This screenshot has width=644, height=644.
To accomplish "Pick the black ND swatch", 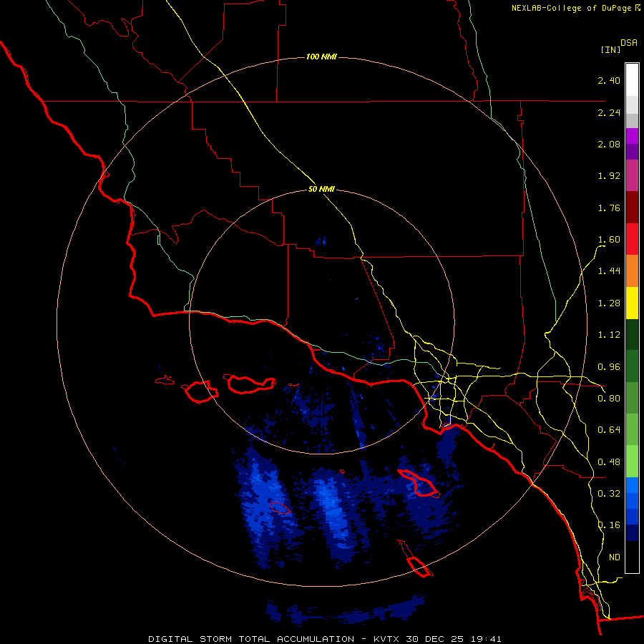I will [x=632, y=557].
